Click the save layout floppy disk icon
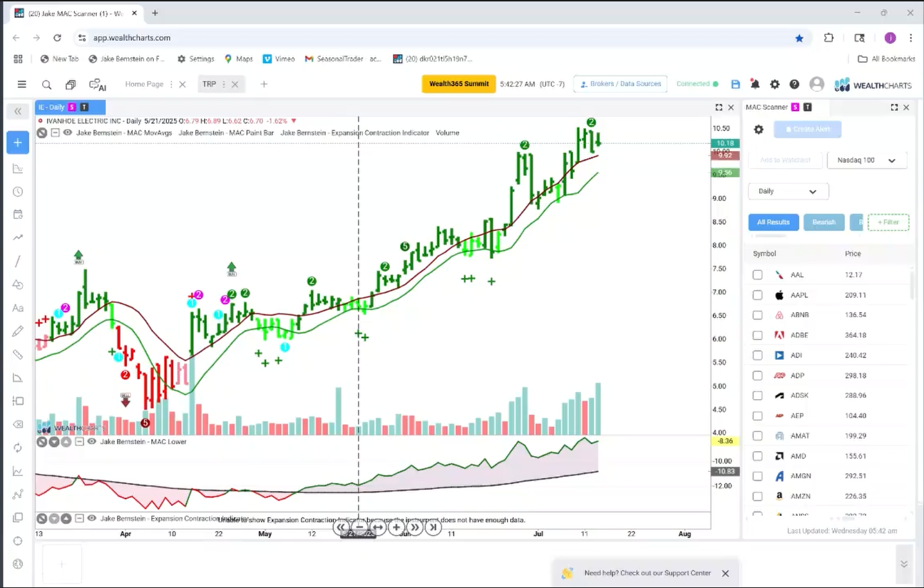Image resolution: width=924 pixels, height=588 pixels. click(x=736, y=84)
